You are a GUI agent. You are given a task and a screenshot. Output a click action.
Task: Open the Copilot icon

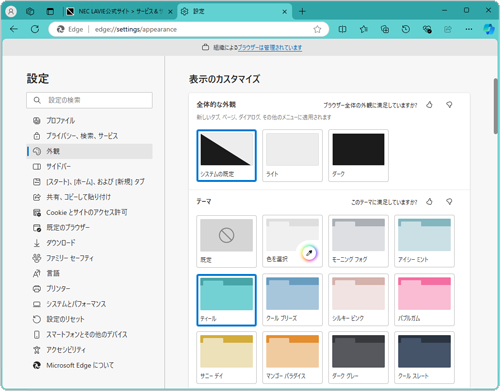(x=489, y=29)
